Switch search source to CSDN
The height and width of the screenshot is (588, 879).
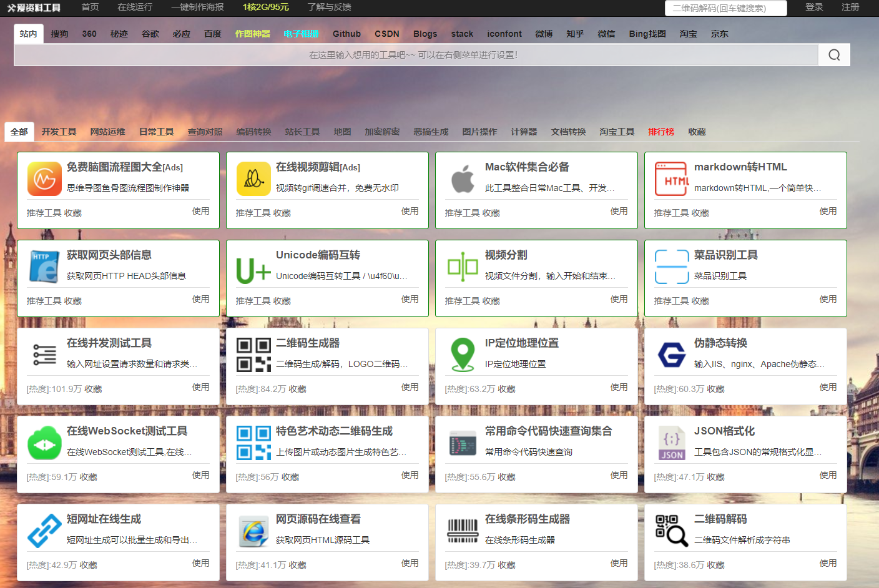387,34
